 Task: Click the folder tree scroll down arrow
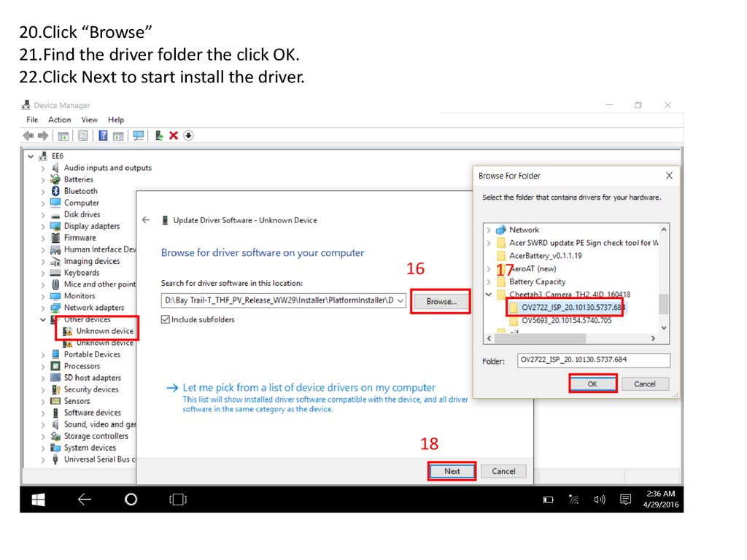664,327
